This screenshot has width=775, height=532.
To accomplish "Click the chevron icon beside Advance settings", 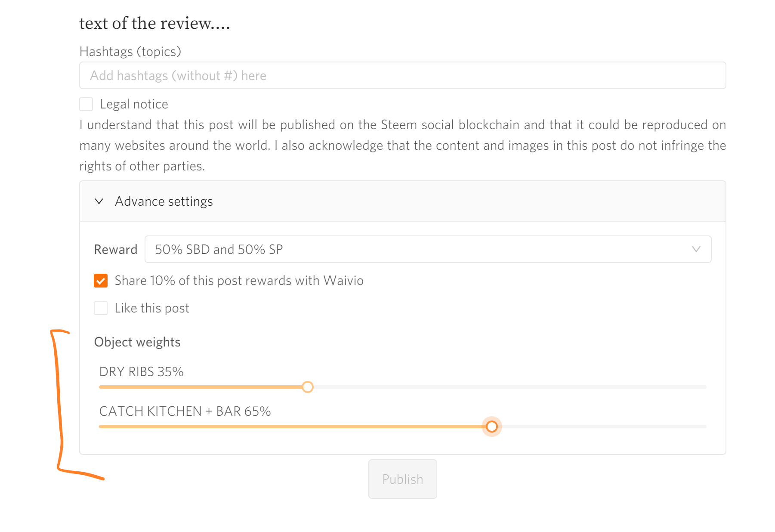I will click(x=99, y=201).
